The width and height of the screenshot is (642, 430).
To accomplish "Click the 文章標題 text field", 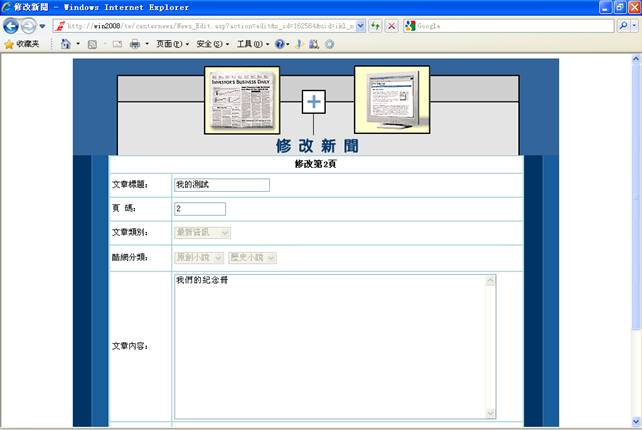I will (221, 185).
